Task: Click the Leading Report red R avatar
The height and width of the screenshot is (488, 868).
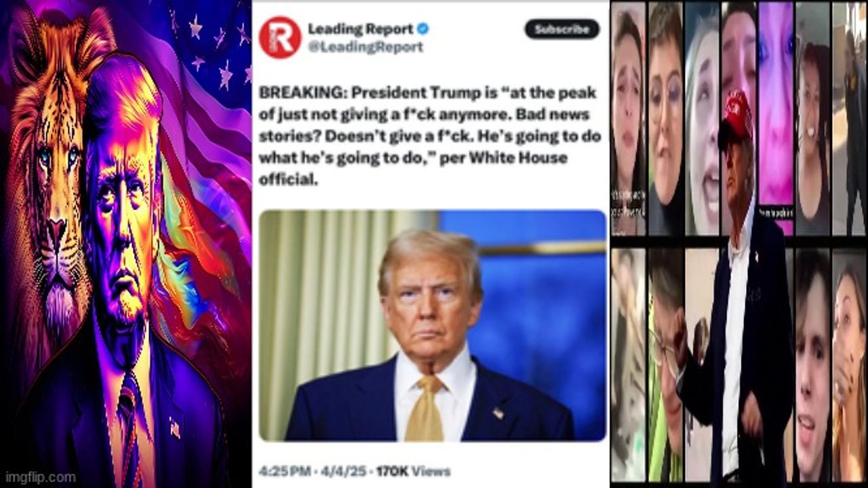Action: click(279, 37)
